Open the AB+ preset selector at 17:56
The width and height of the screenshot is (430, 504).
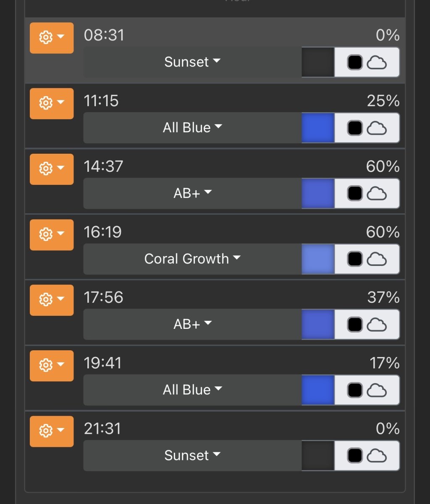(x=192, y=324)
